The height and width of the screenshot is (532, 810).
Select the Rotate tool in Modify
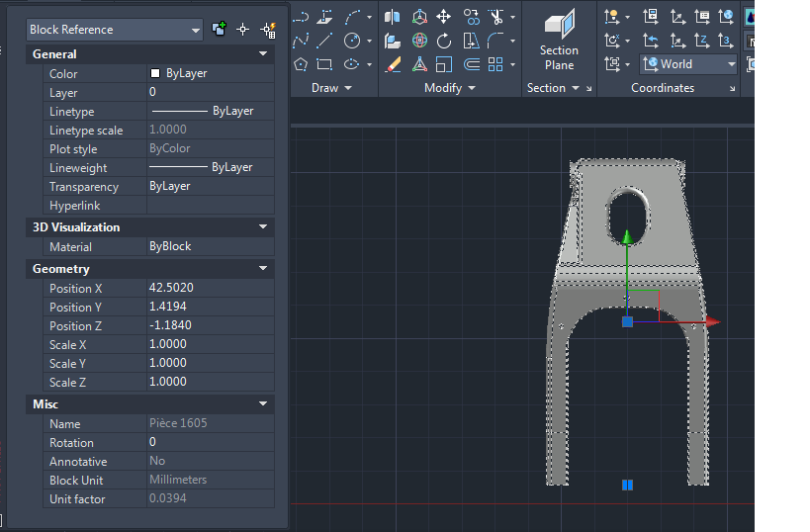pyautogui.click(x=444, y=41)
